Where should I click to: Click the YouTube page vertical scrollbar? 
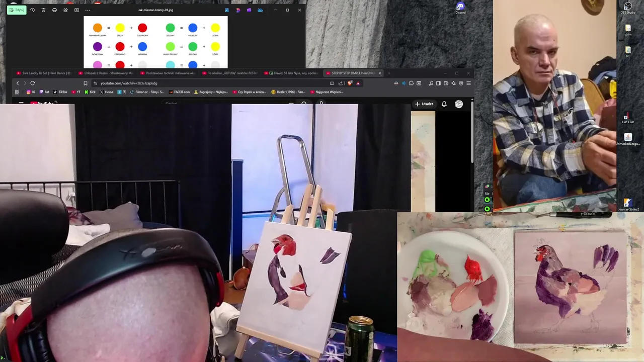pyautogui.click(x=472, y=133)
